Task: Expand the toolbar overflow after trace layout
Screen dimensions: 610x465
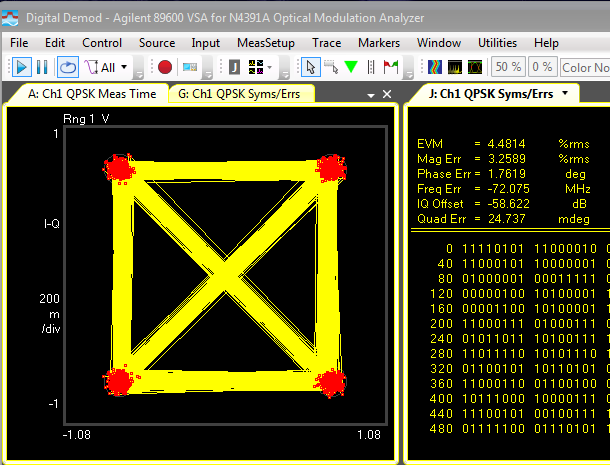Action: pos(285,67)
